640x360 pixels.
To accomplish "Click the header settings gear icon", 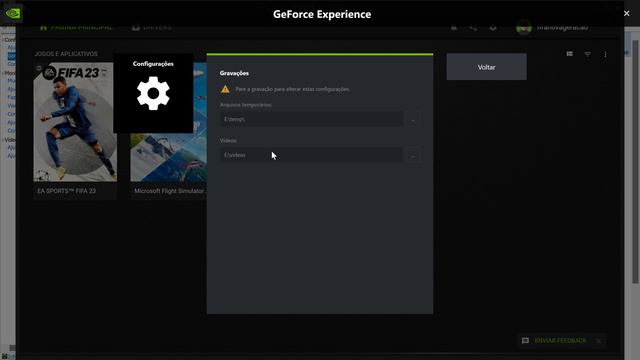I will [x=493, y=28].
